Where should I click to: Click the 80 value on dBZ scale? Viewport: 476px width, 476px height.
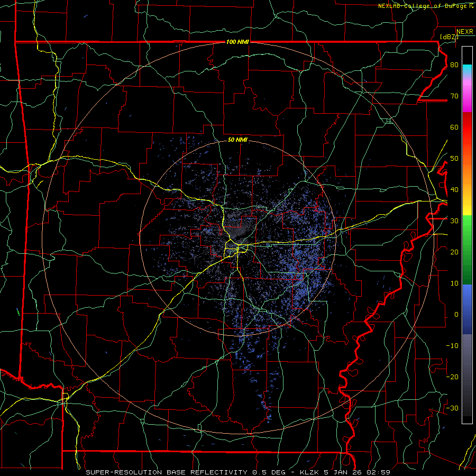[x=454, y=65]
